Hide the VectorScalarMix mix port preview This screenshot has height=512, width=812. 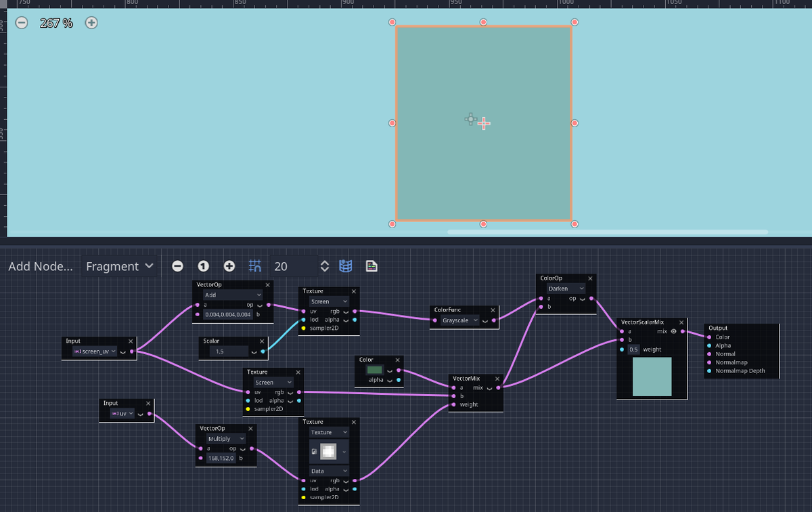(673, 332)
